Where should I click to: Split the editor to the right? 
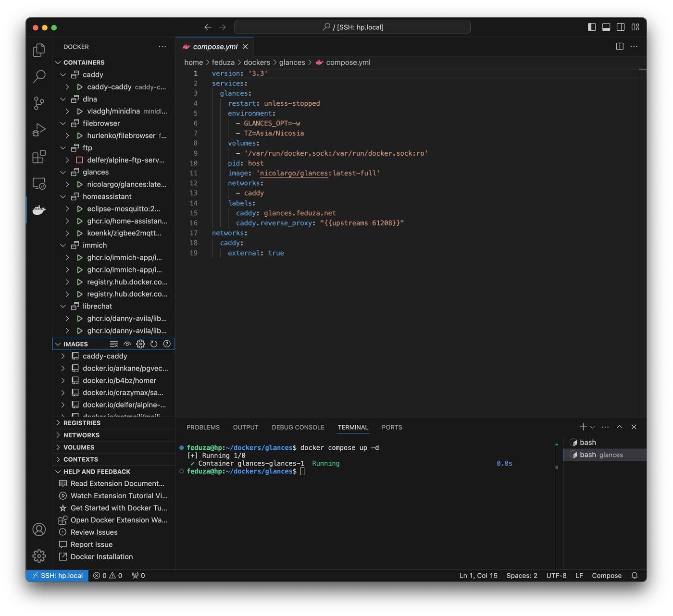tap(620, 47)
